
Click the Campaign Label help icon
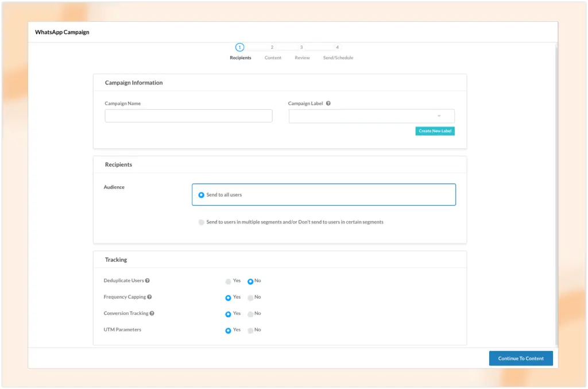point(328,103)
